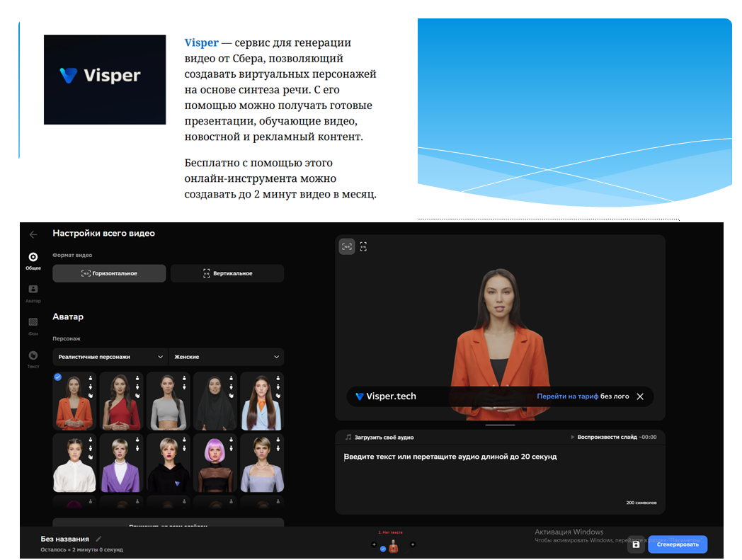This screenshot has width=742, height=560.
Task: Edit the project name with pencil icon
Action: (99, 539)
